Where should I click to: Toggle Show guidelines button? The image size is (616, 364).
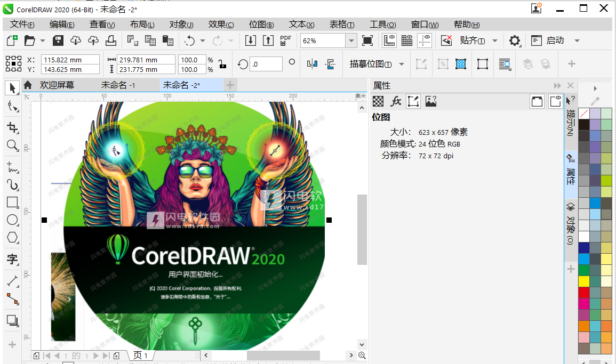(425, 41)
